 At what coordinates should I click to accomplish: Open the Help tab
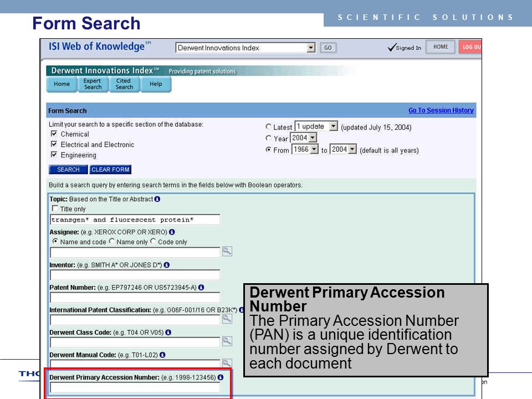pyautogui.click(x=156, y=84)
